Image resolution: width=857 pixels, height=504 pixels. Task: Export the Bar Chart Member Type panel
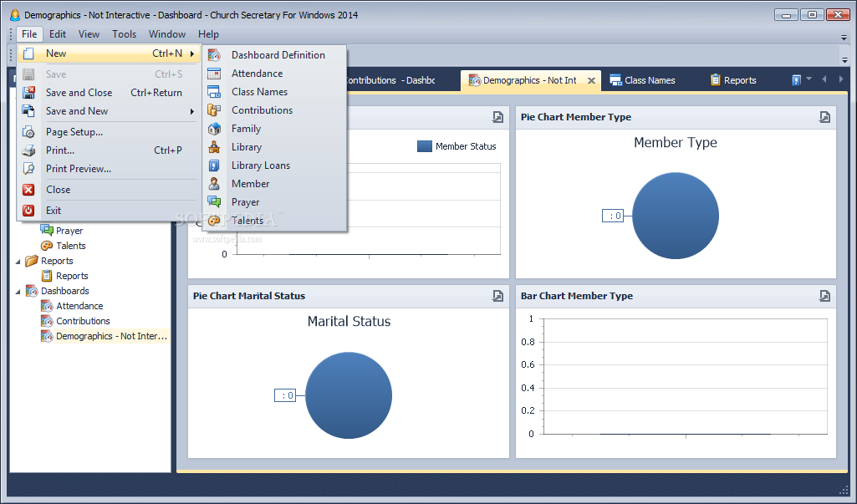click(x=824, y=296)
